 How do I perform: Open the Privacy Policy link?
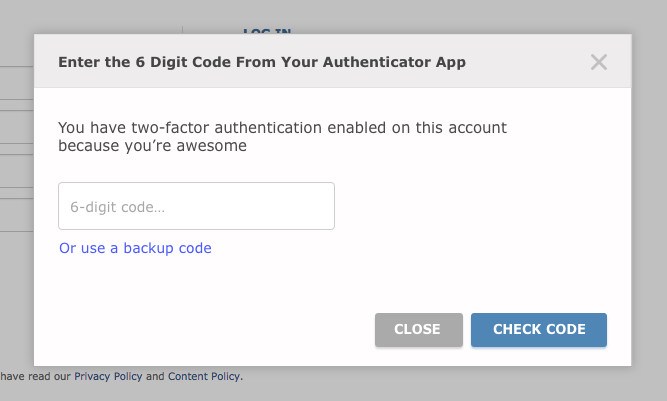click(x=109, y=377)
